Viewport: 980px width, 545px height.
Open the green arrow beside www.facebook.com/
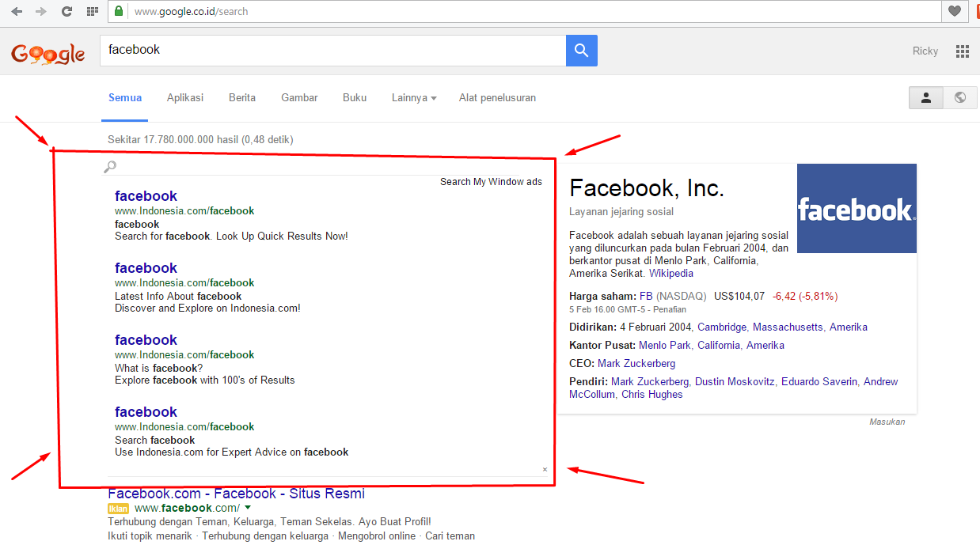point(248,508)
